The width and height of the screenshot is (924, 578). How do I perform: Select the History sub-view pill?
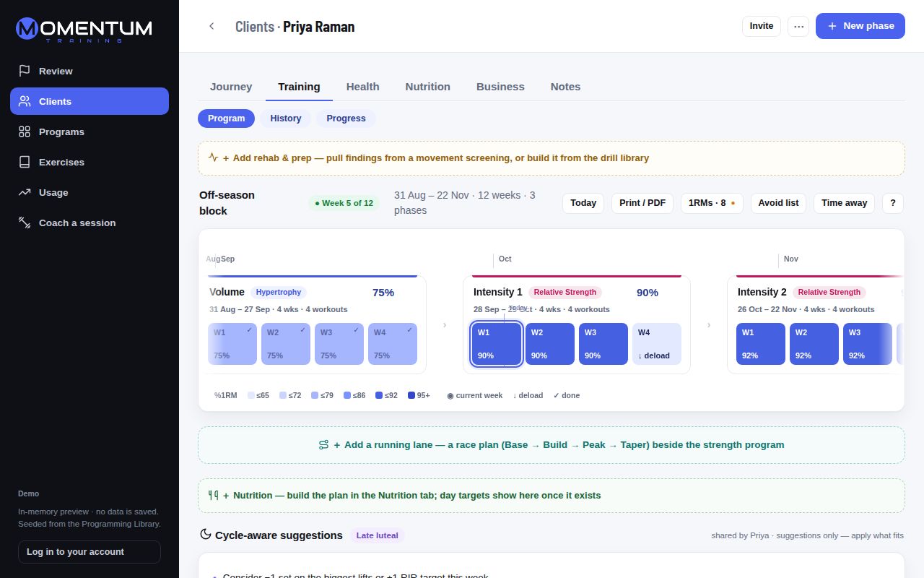tap(286, 118)
